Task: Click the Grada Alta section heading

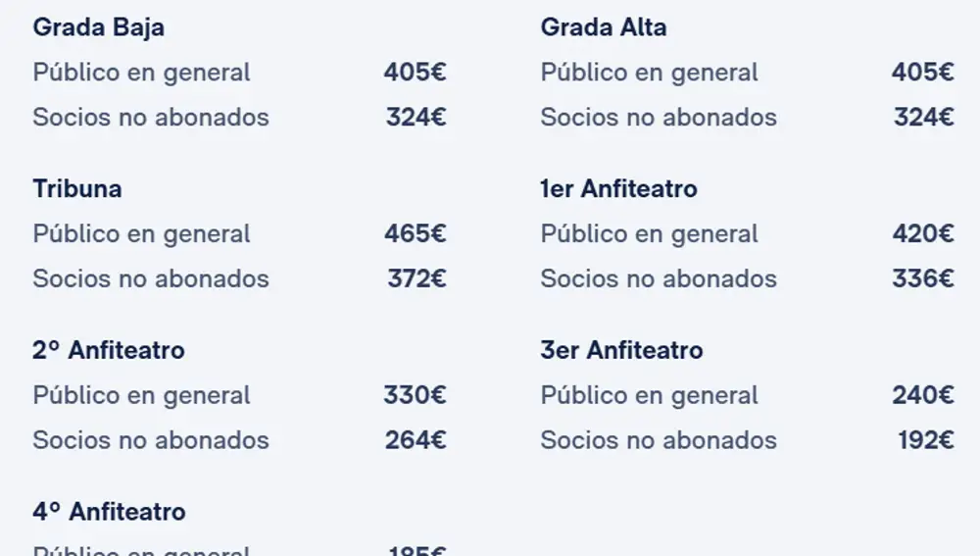Action: 603,27
